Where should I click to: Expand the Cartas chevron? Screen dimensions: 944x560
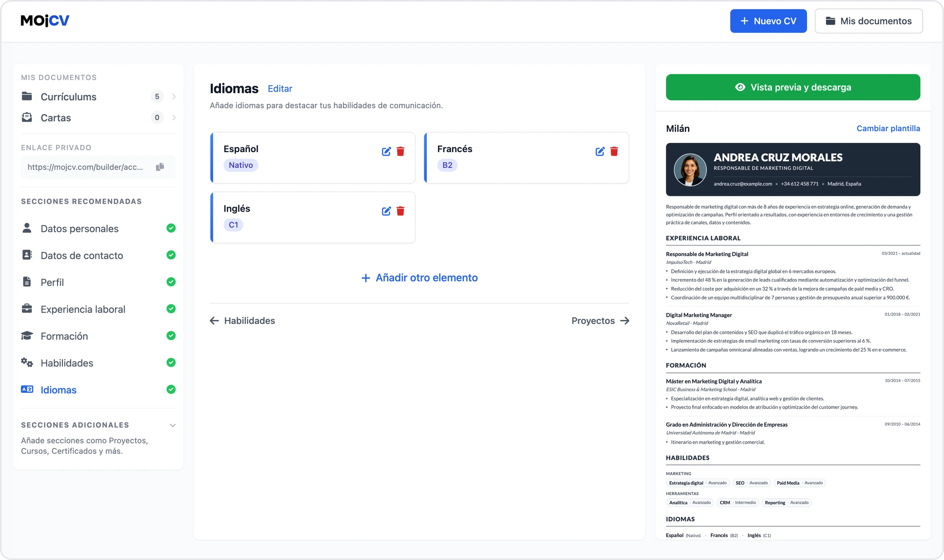(173, 118)
